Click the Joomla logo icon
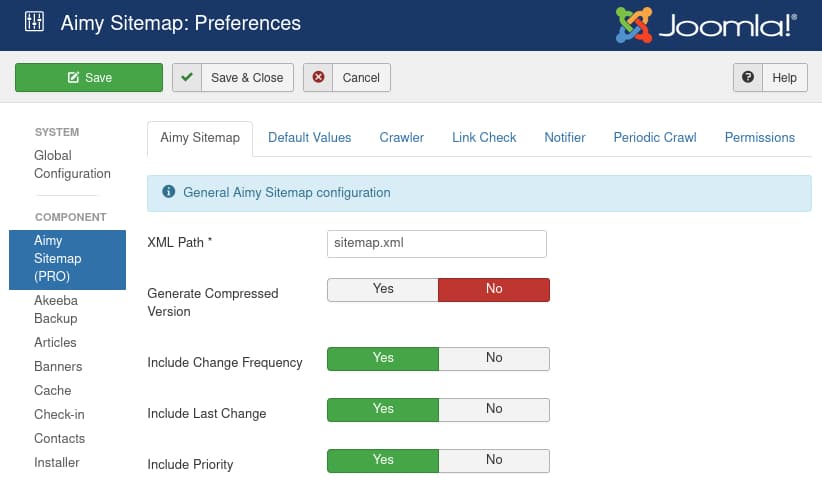The width and height of the screenshot is (822, 480). click(634, 25)
